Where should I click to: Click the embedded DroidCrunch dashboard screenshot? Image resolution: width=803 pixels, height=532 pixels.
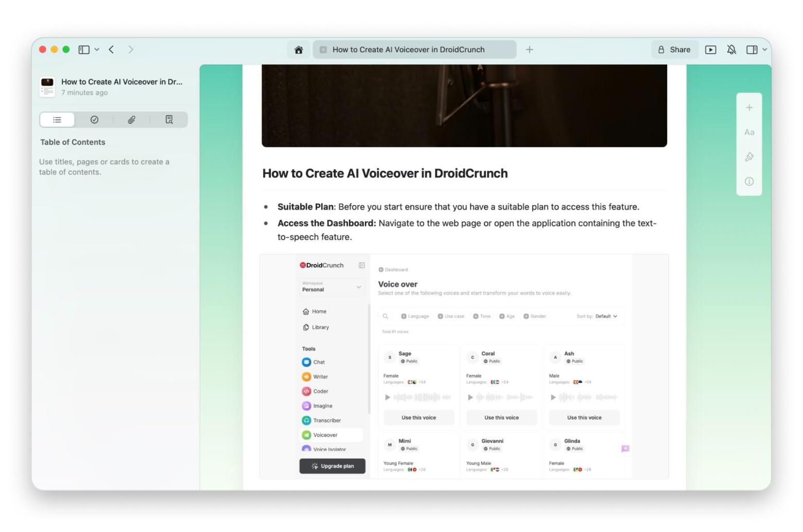pos(464,366)
